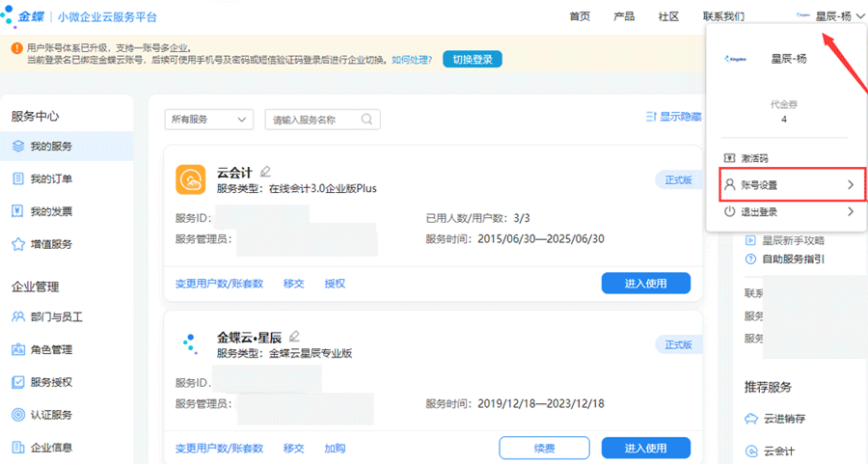
Task: Click 变更用户数/账套数 under 云会计
Action: (219, 284)
